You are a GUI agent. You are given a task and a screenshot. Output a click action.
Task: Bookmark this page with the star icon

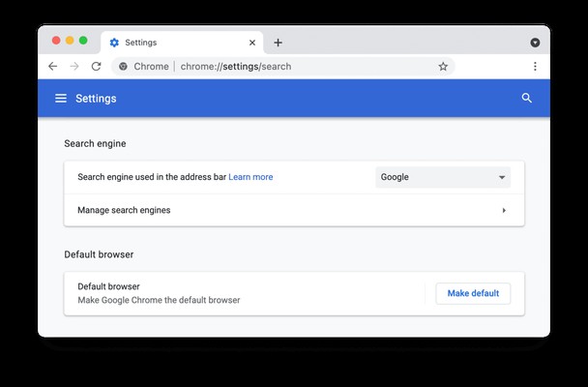pos(443,67)
